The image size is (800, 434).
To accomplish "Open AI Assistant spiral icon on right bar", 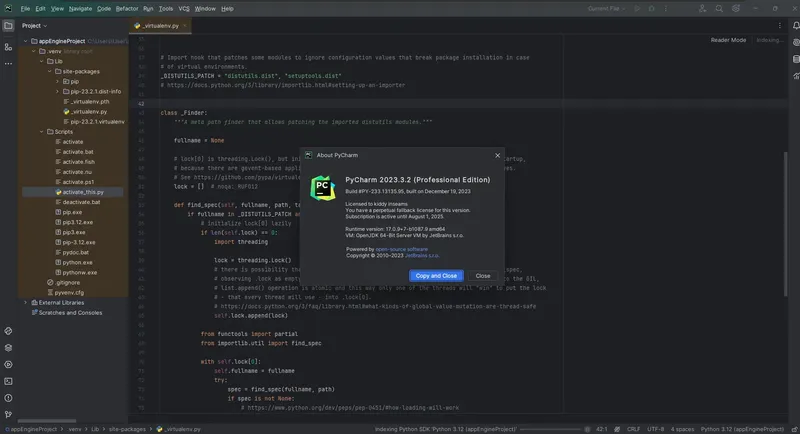I will click(x=795, y=42).
